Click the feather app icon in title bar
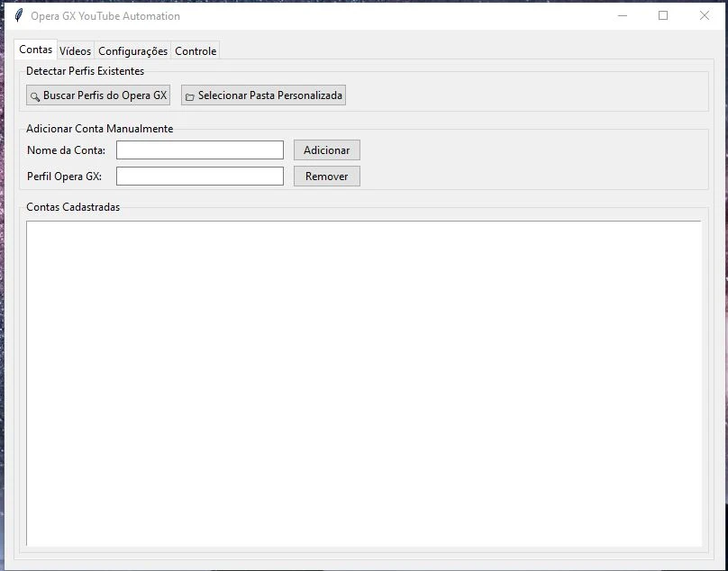The image size is (728, 571). pyautogui.click(x=18, y=15)
